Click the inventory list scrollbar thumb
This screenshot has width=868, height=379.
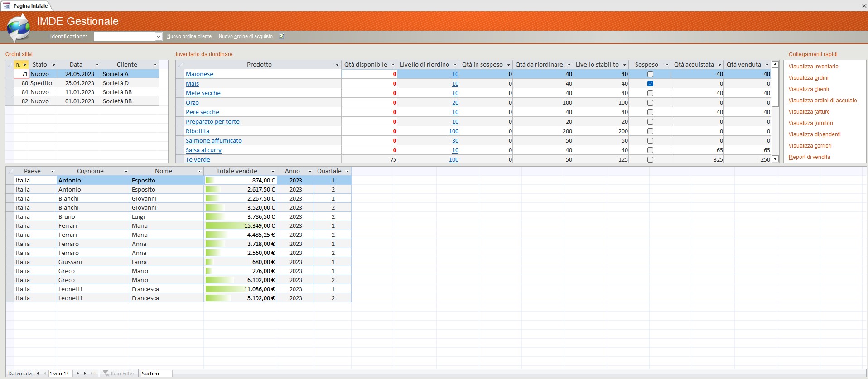(775, 87)
